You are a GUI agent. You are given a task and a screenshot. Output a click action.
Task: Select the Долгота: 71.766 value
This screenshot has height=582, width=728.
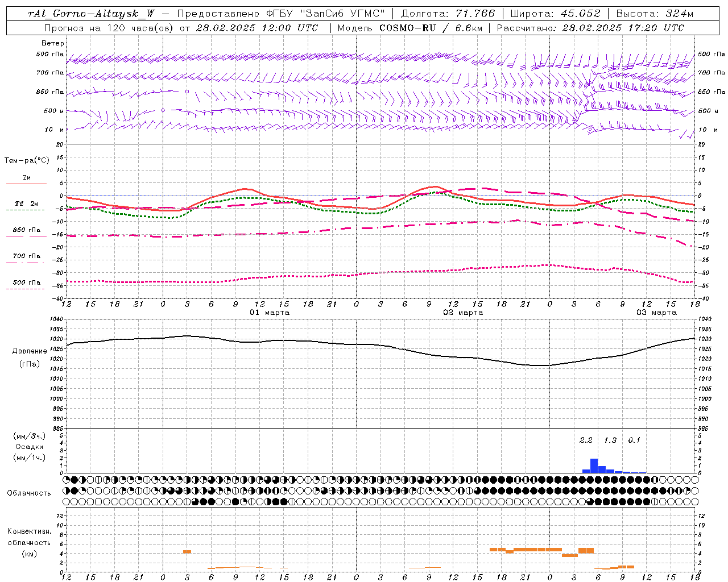(x=448, y=14)
